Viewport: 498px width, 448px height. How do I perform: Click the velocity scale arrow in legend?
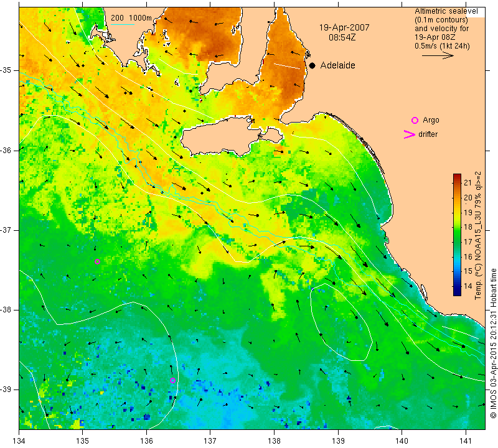[438, 55]
